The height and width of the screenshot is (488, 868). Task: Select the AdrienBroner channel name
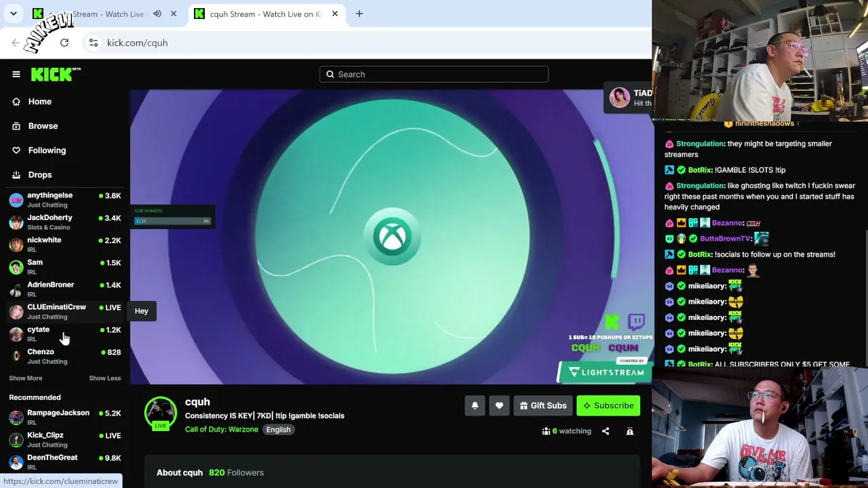point(51,285)
